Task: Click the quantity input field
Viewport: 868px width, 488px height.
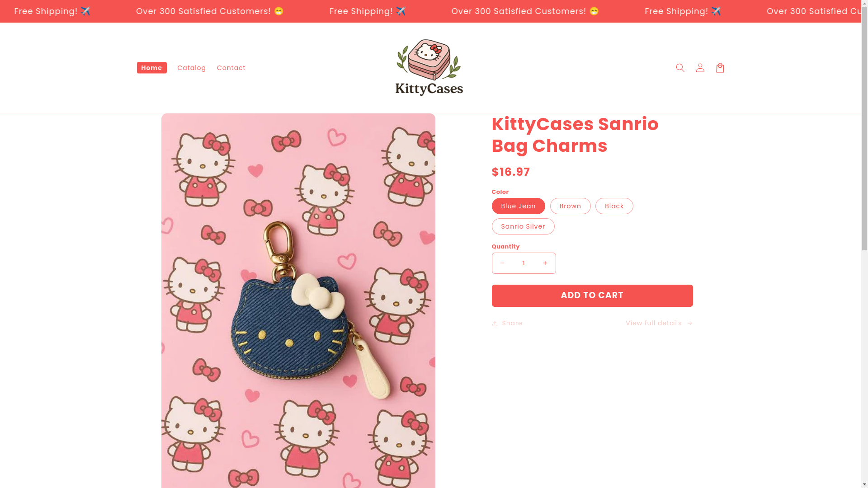Action: point(524,263)
